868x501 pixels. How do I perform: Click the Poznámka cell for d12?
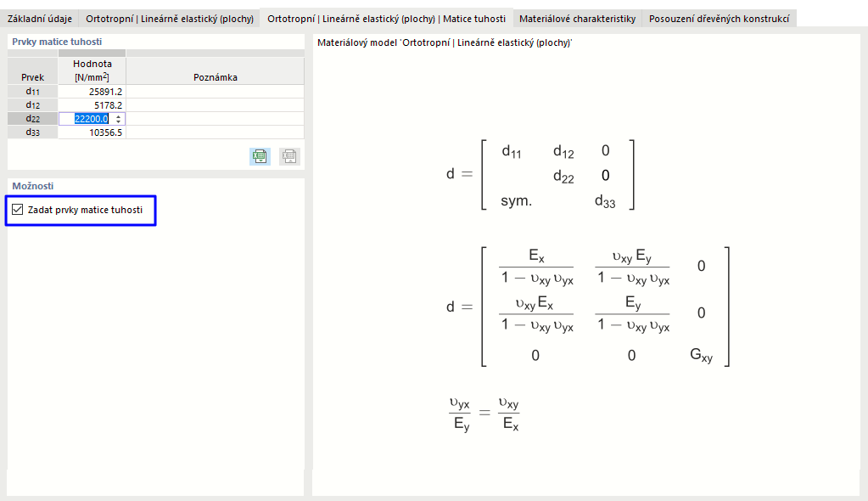pyautogui.click(x=216, y=104)
